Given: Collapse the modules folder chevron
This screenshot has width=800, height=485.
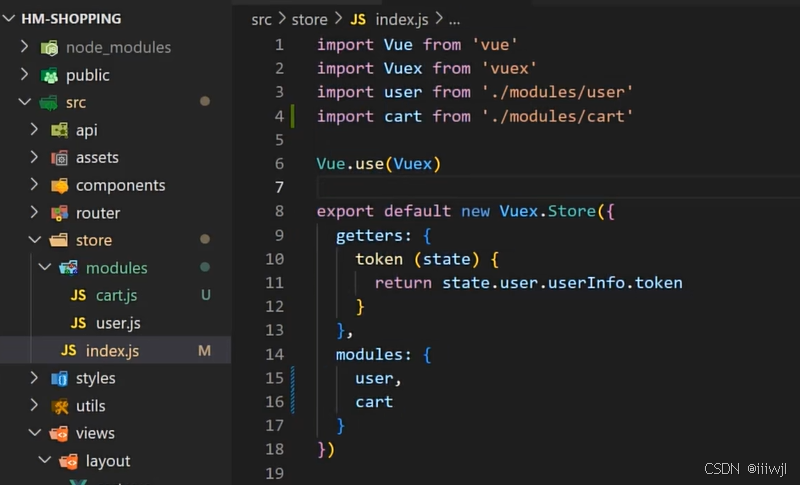Looking at the screenshot, I should [45, 267].
